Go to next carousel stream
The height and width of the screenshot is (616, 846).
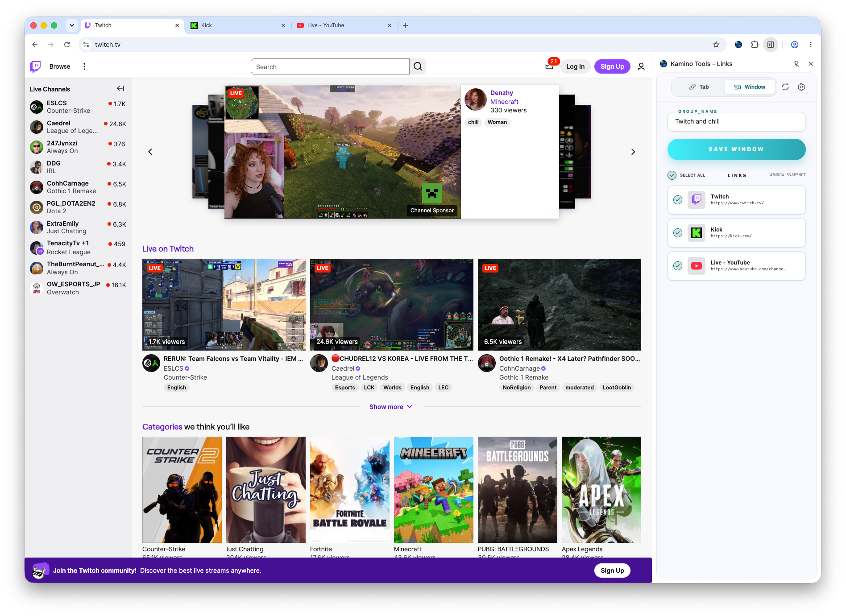click(633, 152)
